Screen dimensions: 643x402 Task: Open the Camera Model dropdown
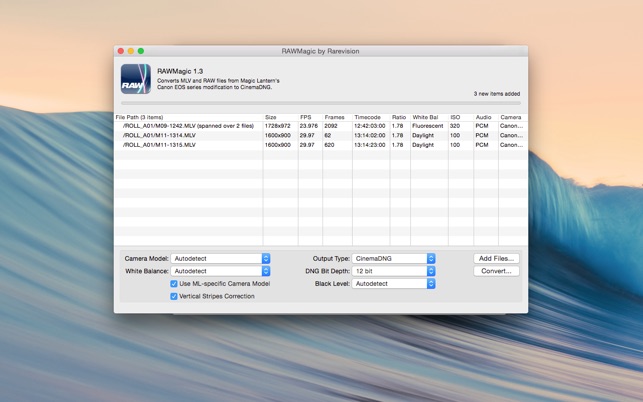tap(220, 259)
